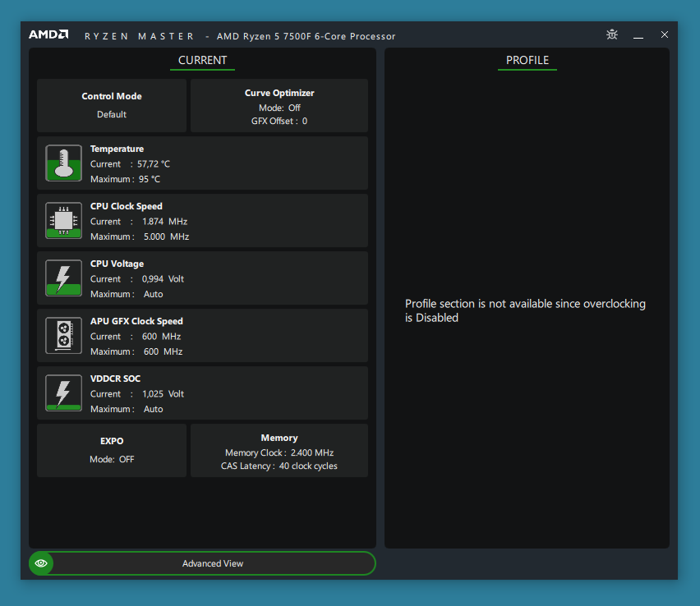Click the APU GFX current value 600 MHz

161,337
